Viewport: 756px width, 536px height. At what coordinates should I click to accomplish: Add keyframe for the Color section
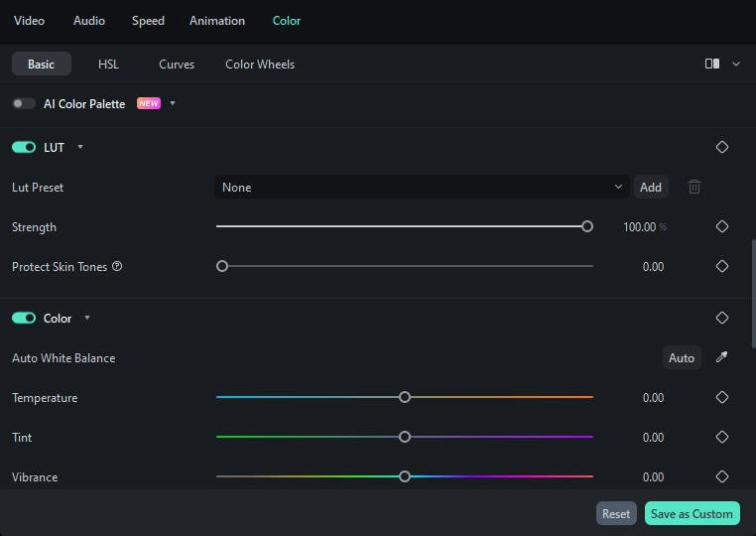[x=721, y=318]
